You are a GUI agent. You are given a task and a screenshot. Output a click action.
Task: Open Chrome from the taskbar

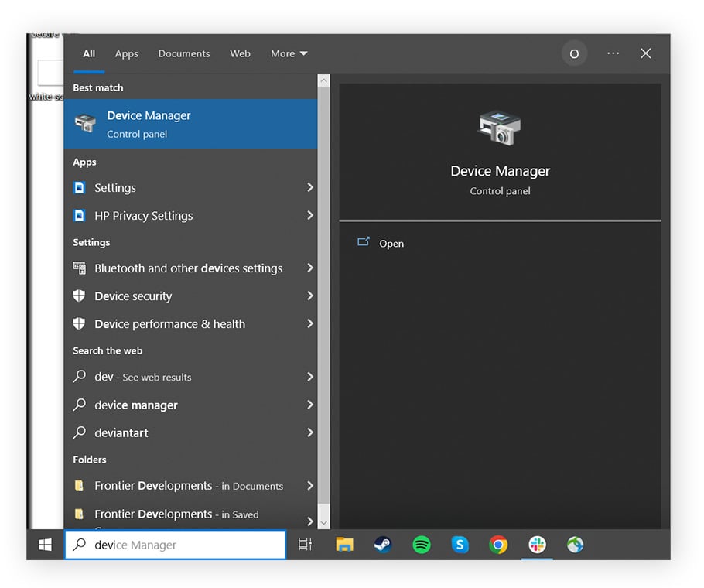498,545
